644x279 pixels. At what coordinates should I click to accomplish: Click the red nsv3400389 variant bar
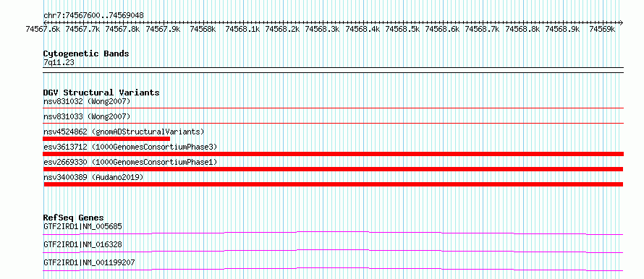[x=333, y=184]
